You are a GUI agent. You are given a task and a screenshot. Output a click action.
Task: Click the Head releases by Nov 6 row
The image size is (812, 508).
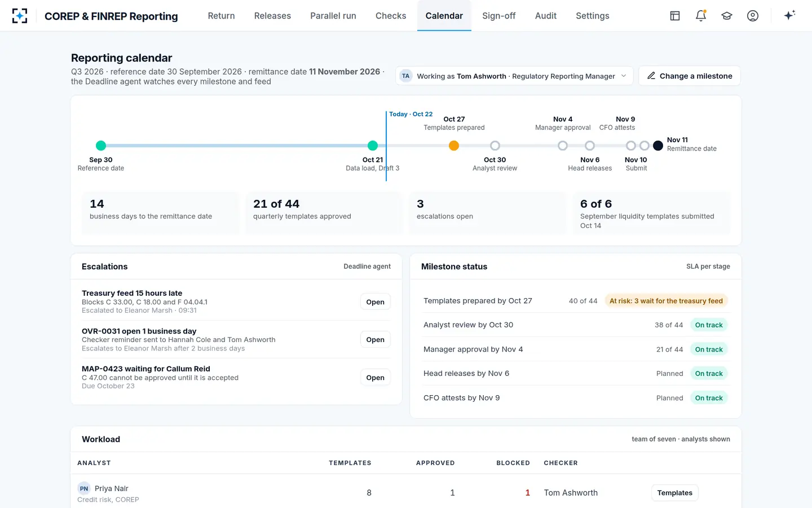576,374
